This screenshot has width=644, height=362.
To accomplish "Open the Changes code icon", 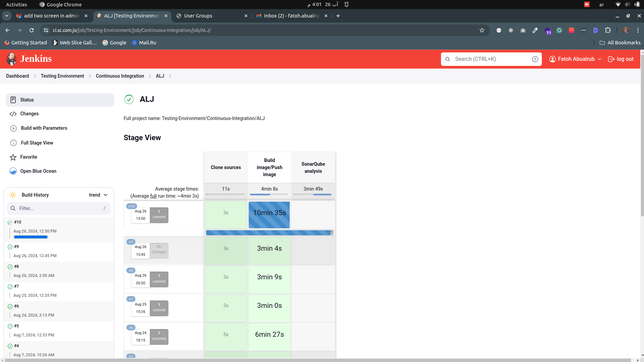I will 13,114.
